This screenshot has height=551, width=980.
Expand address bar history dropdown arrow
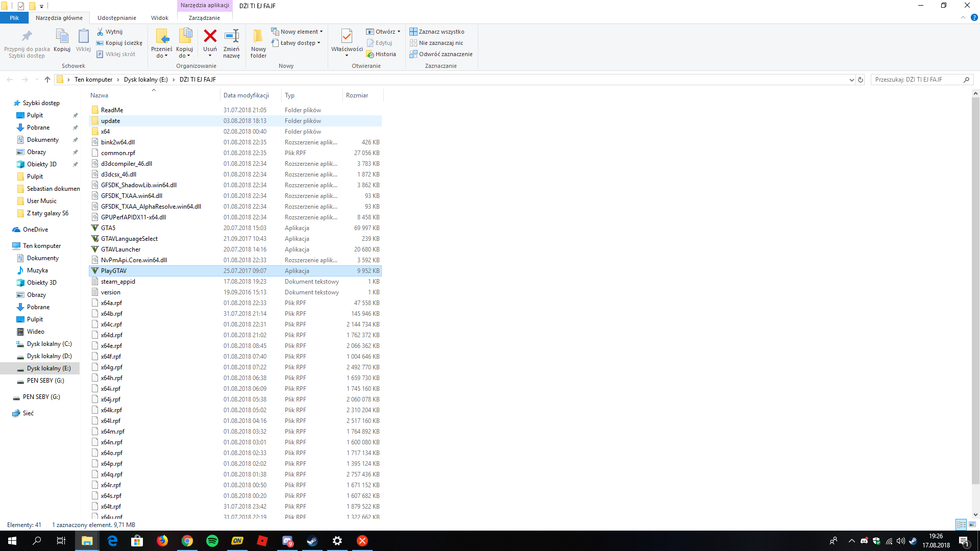tap(851, 80)
